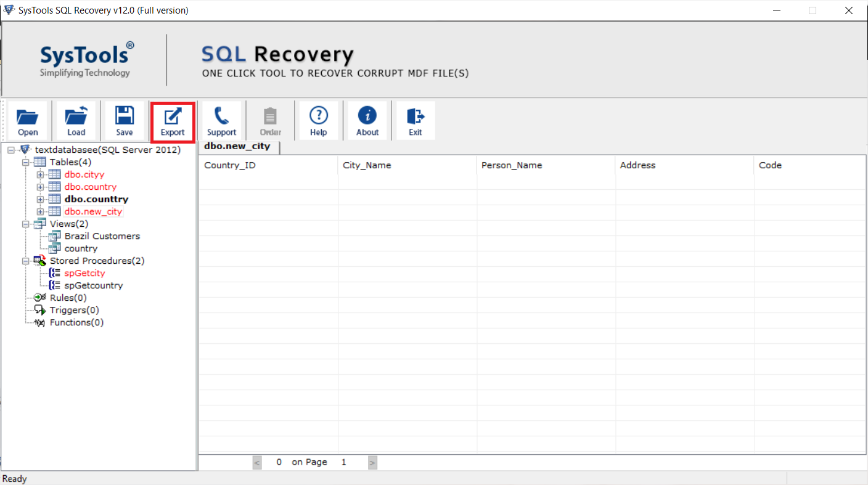This screenshot has height=485, width=868.
Task: Open dbo.country table from tree
Action: tap(91, 187)
